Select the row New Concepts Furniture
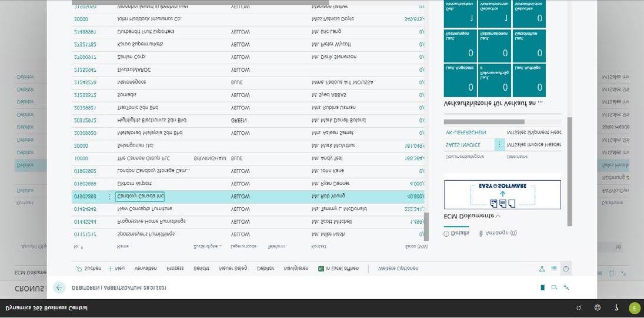644x318 pixels. click(x=248, y=209)
